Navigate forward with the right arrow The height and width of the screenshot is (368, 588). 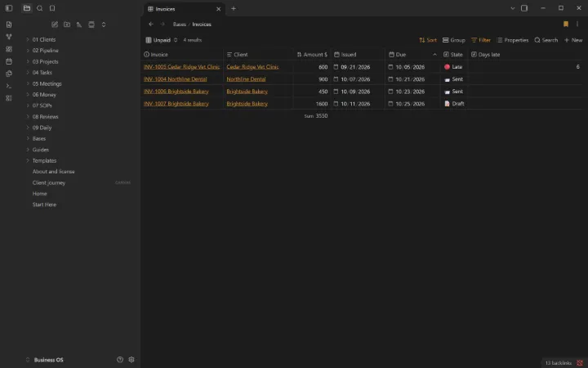163,24
